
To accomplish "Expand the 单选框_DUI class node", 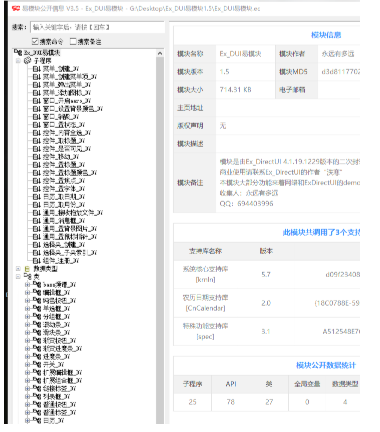I will [x=28, y=309].
